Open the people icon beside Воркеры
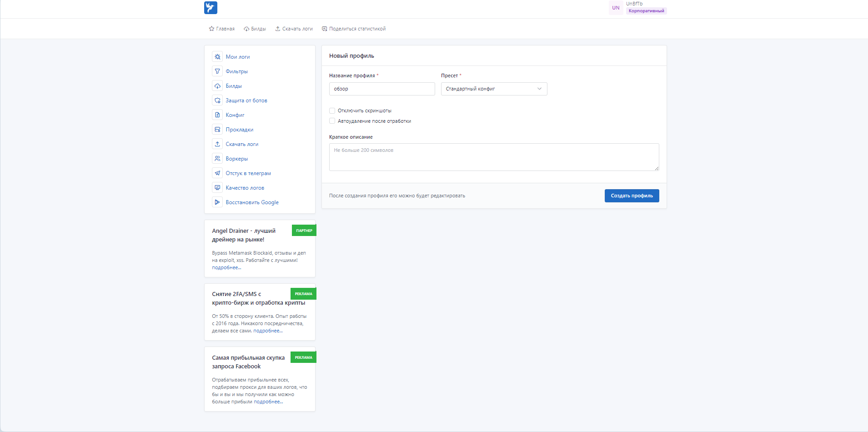868x432 pixels. click(217, 159)
